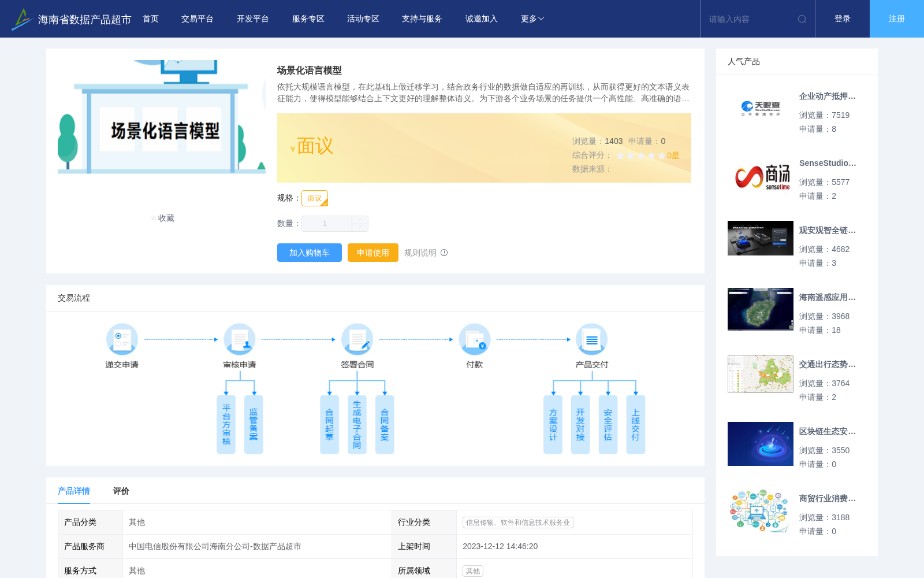Open the 活动专区 nav item
Screen dimensions: 924x578
pos(363,19)
